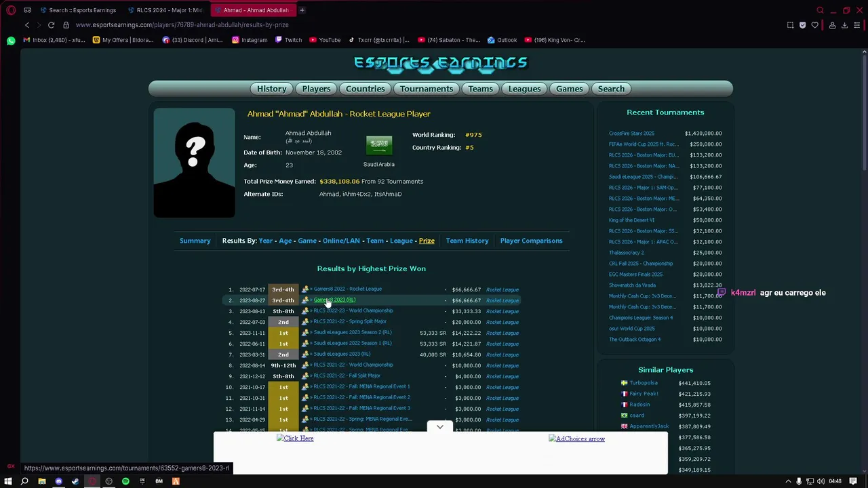868x488 pixels.
Task: Open the taskbar clock showing 04:48
Action: (835, 481)
